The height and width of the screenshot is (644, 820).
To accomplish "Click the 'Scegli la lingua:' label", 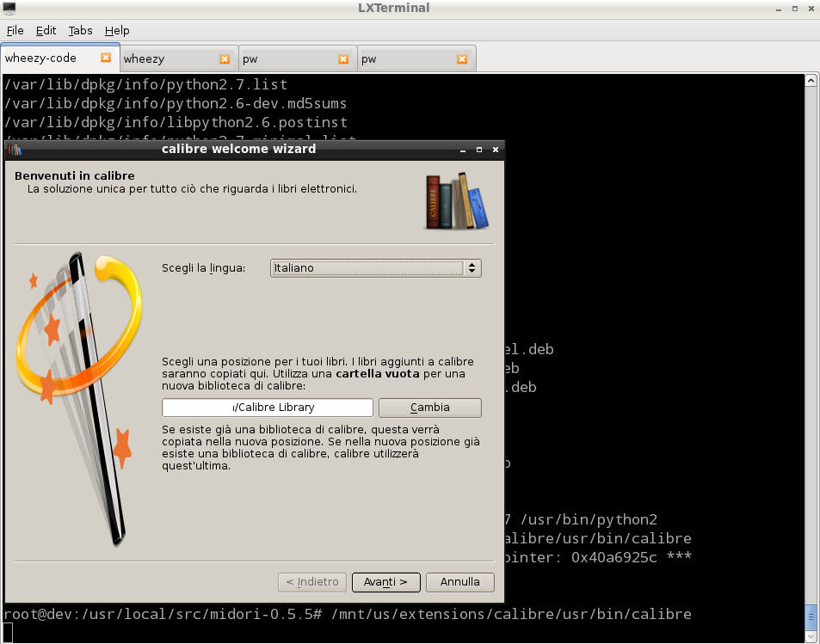I will click(x=203, y=268).
